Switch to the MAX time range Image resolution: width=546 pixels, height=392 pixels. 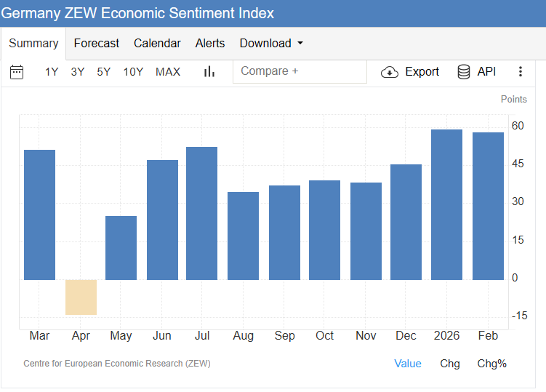(x=168, y=71)
